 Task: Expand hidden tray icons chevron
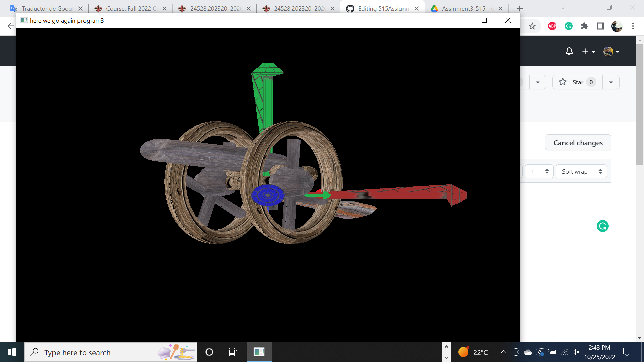[503, 352]
